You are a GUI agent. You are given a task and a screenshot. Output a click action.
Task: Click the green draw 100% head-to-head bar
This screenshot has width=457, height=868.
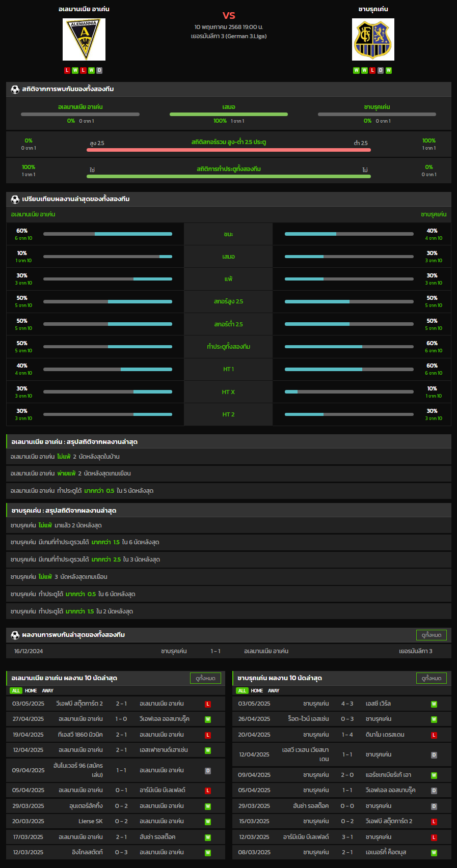(229, 114)
